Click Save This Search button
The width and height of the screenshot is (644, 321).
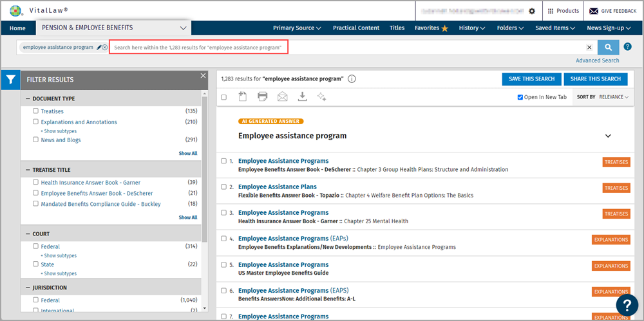[x=531, y=79]
